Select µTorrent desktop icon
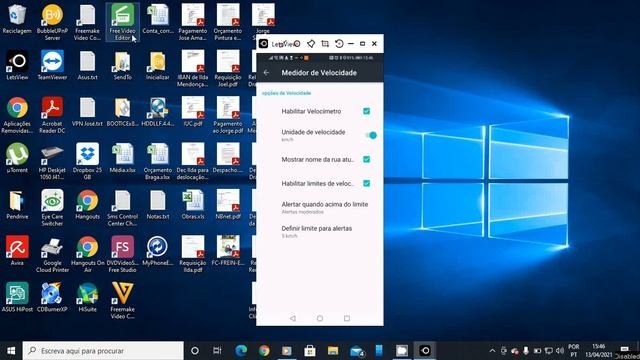Screen dimensions: 640x360 [17, 158]
